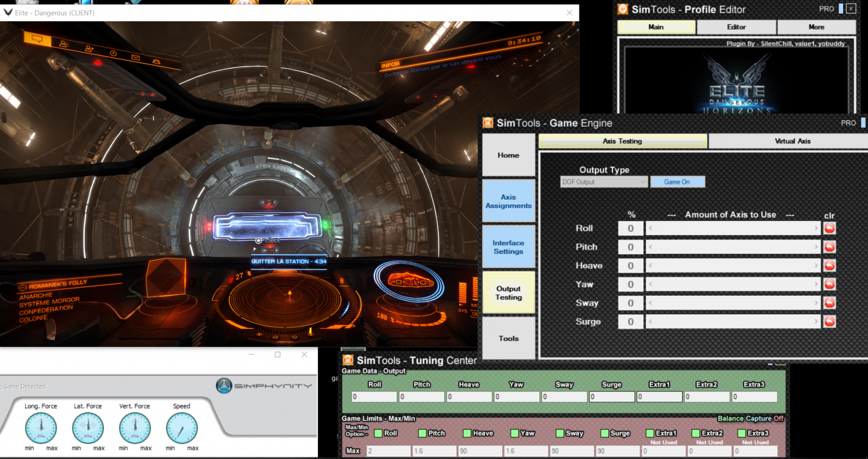Click the Long. Force gauge dial
The width and height of the screenshot is (868, 459).
[x=41, y=428]
